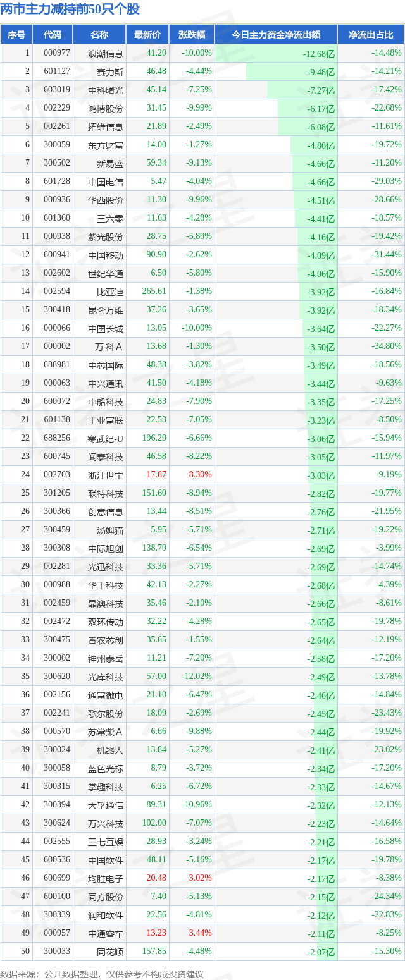Click stock name 万兴科技
This screenshot has width=405, height=980.
(x=106, y=823)
